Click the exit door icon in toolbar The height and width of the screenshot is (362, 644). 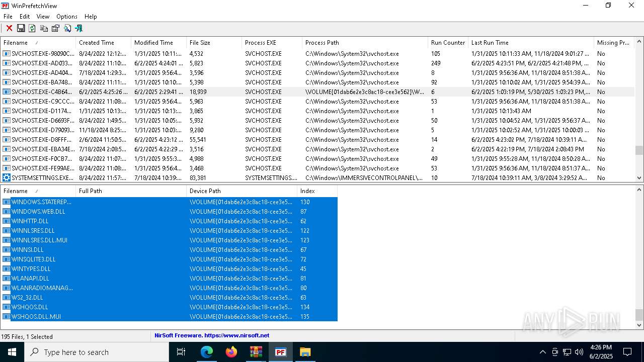tap(78, 29)
